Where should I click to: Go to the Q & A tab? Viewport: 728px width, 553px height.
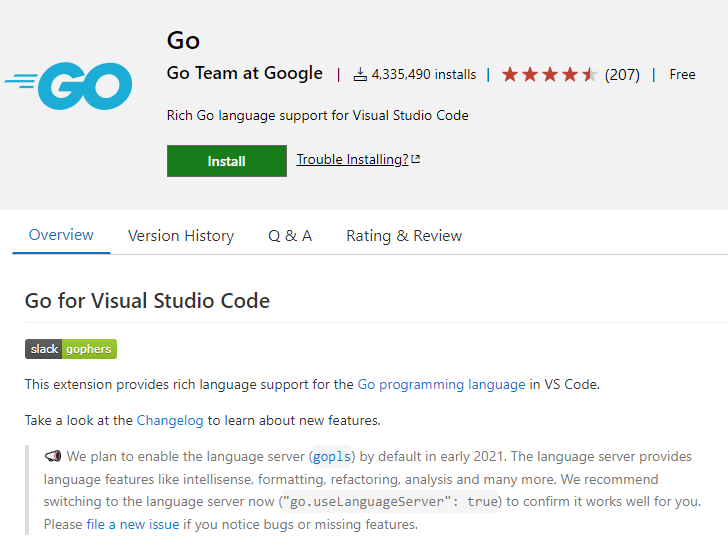(290, 236)
